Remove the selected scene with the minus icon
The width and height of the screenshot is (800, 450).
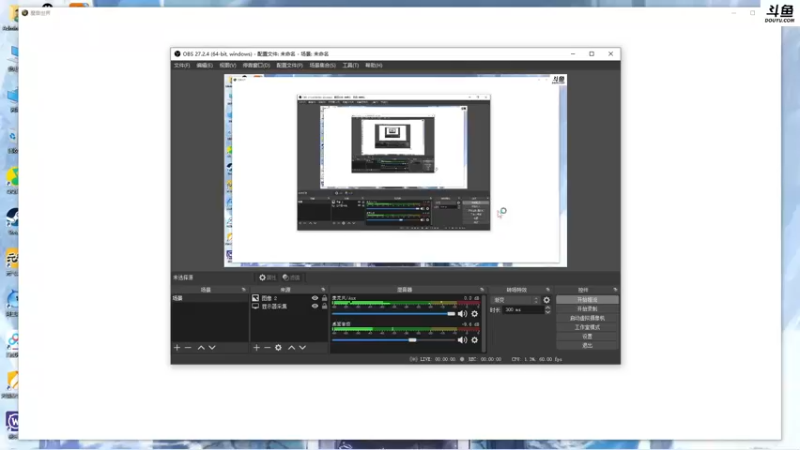point(188,347)
